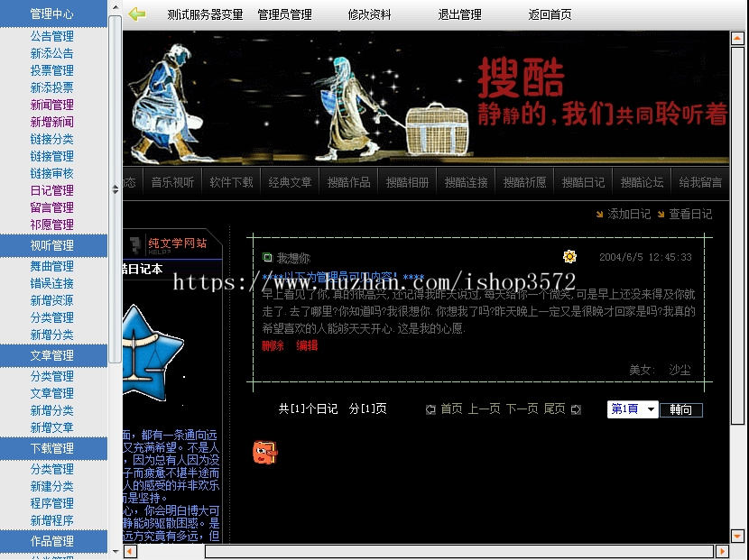Open the 软件下载 site tab
Screen dimensions: 749x560
pos(231,182)
